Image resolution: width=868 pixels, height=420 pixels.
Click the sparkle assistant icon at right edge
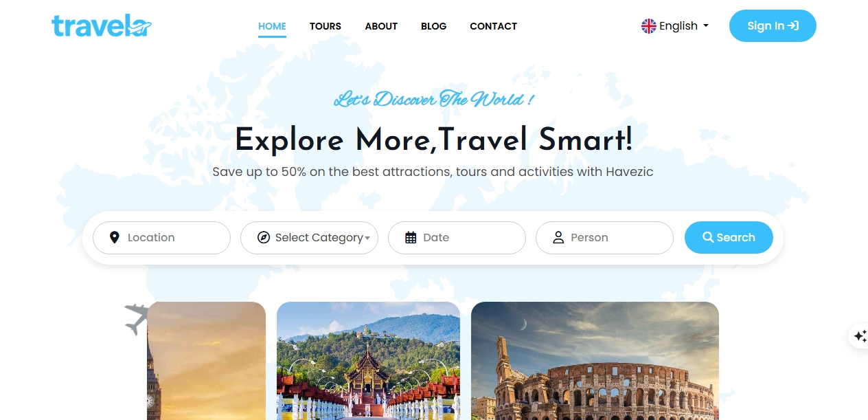[x=860, y=336]
